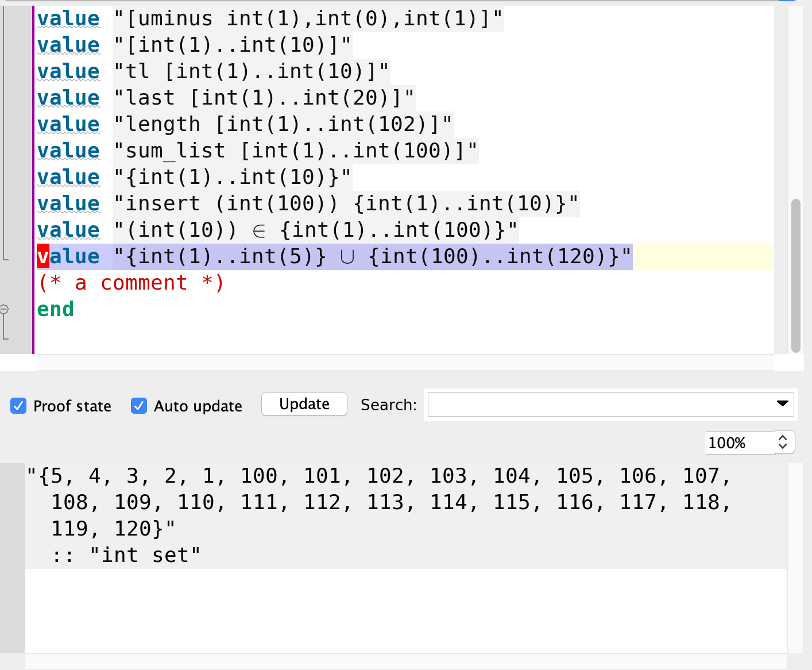This screenshot has height=670, width=812.
Task: Click the output row starting with 108
Action: pos(390,503)
